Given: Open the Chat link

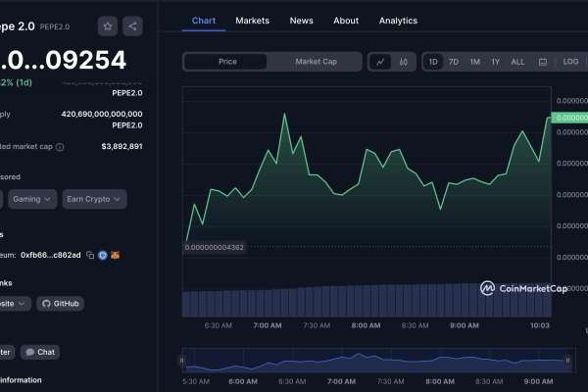Looking at the screenshot, I should (40, 352).
